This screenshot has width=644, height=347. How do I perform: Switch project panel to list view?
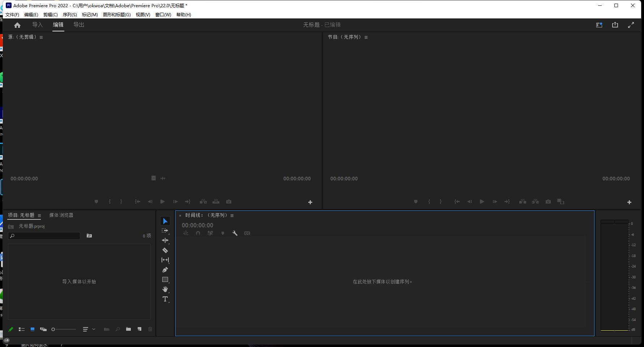(x=22, y=329)
